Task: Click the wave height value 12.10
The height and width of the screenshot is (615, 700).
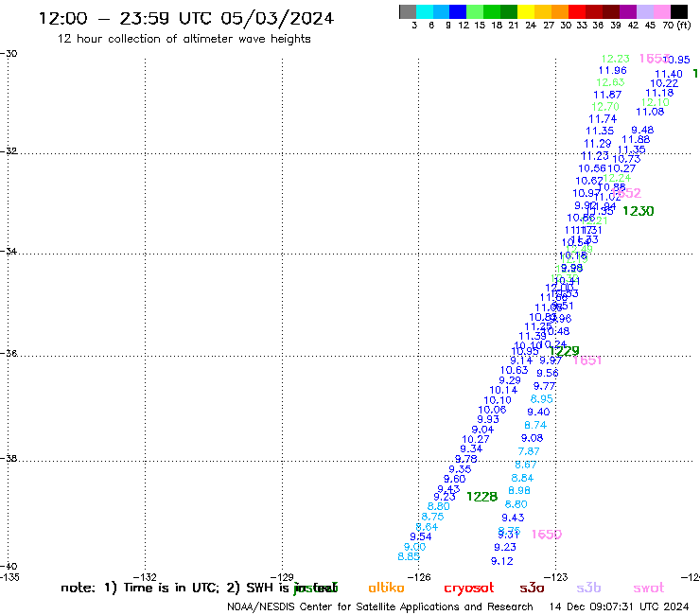Action: 655,103
